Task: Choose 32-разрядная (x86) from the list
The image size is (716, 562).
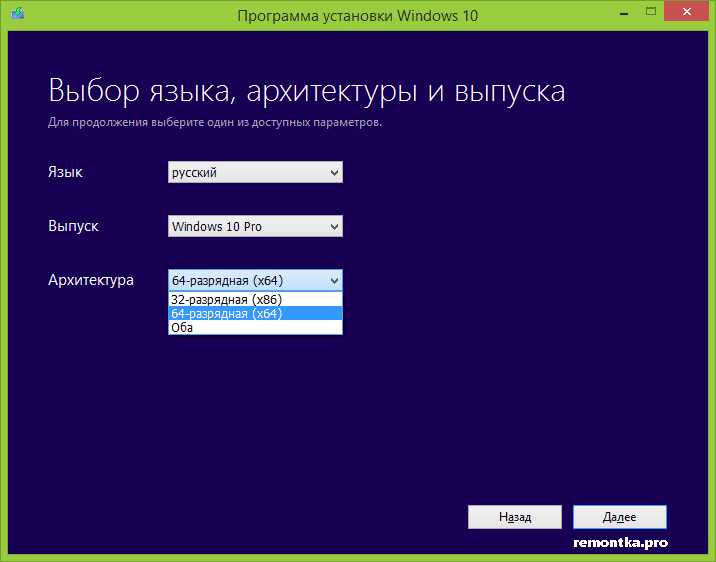Action: coord(255,299)
